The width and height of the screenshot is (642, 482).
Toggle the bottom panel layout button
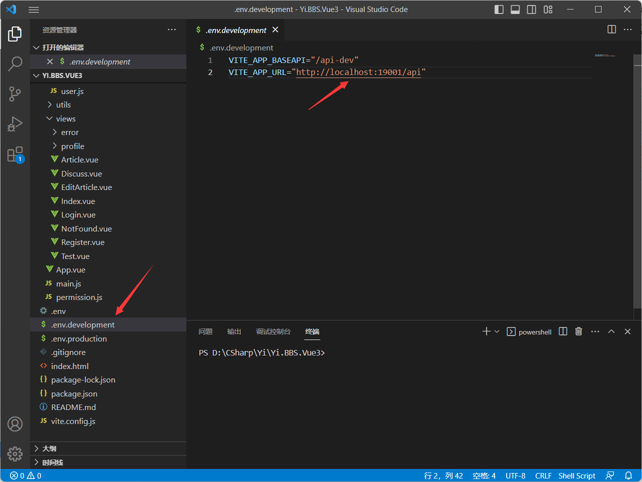pyautogui.click(x=515, y=10)
